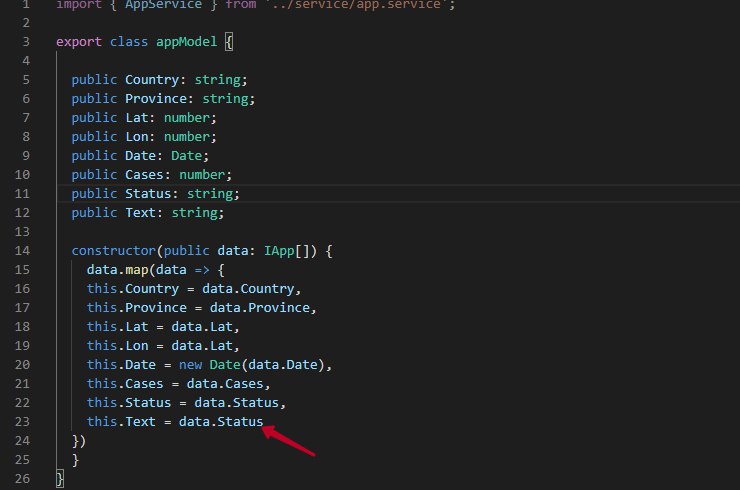This screenshot has height=490, width=740.
Task: Click 'number' type on line 10
Action: 202,175
